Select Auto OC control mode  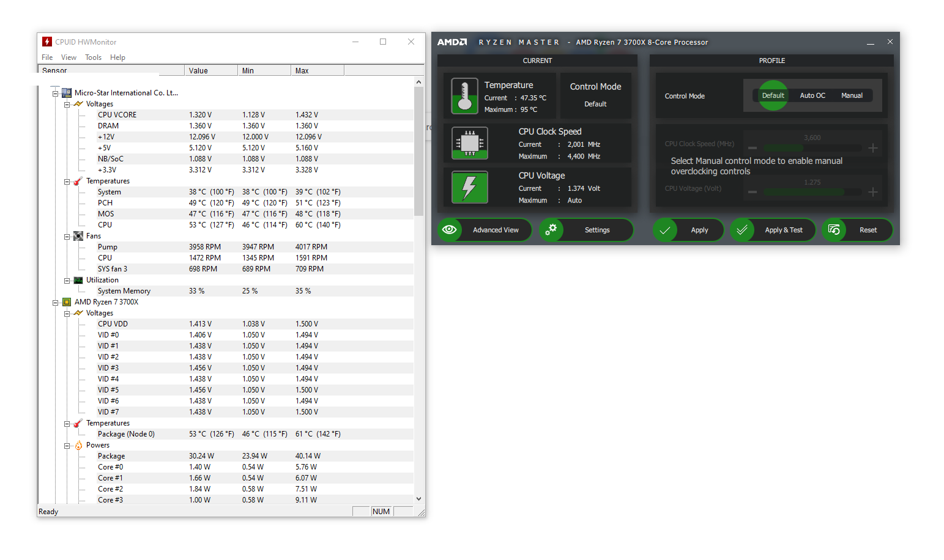812,95
